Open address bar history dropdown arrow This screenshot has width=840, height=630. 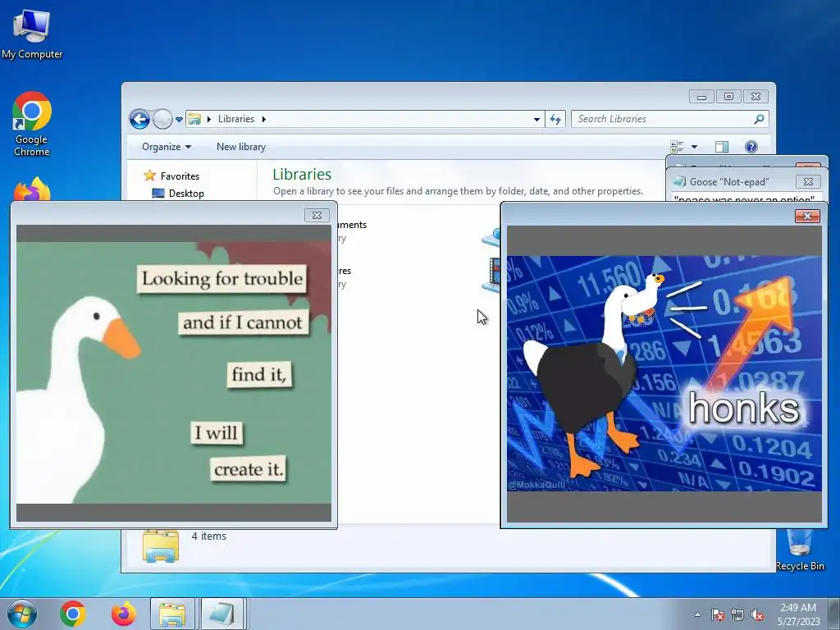point(536,120)
